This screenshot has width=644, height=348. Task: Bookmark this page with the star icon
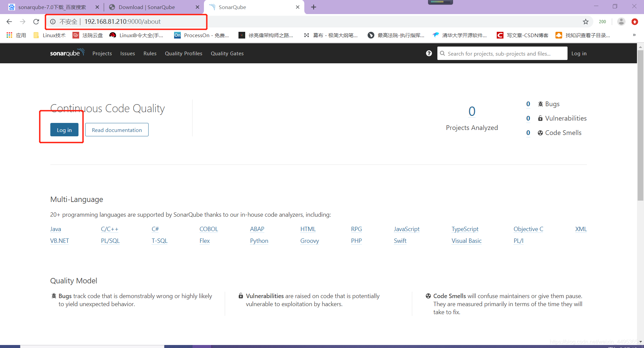[586, 22]
